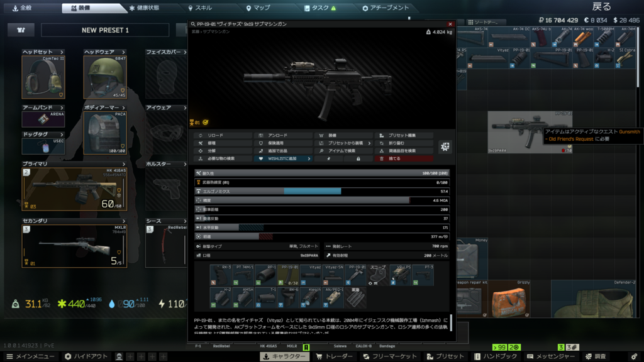The height and width of the screenshot is (362, 644).
Task: Click the RK-3 pistol grip slot
Action: coord(221,275)
